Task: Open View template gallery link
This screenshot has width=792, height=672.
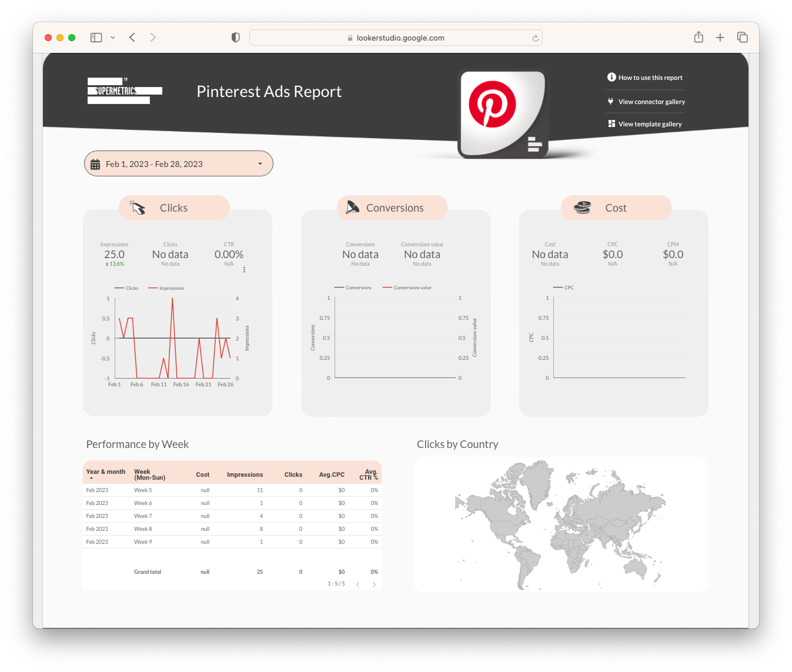Action: tap(649, 124)
